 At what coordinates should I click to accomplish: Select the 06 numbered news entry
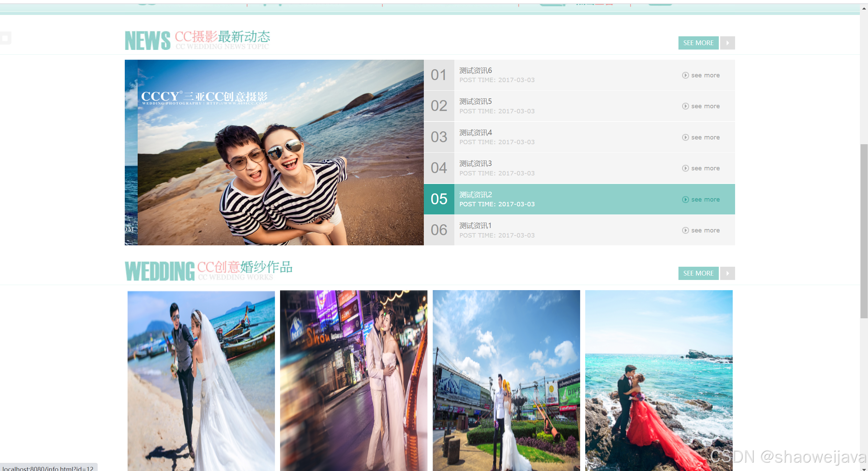[439, 230]
